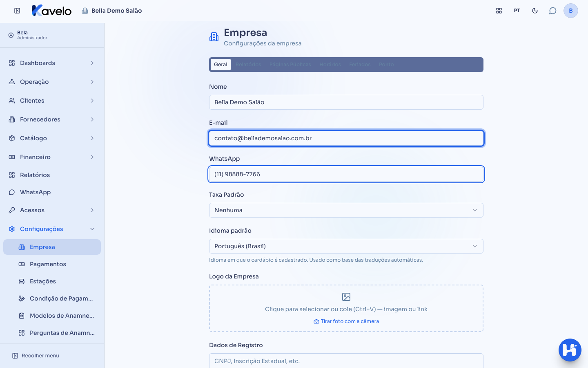Image resolution: width=588 pixels, height=368 pixels.
Task: Click the Nome input field
Action: pos(346,102)
